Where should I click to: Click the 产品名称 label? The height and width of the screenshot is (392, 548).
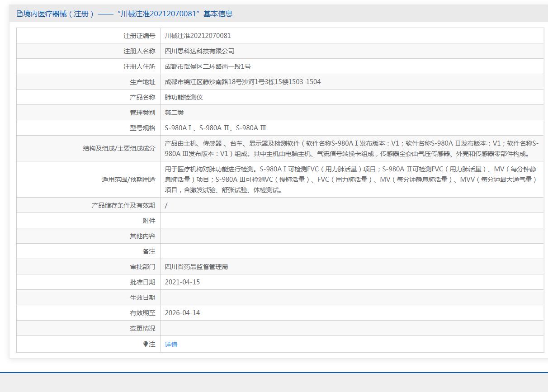coord(142,97)
